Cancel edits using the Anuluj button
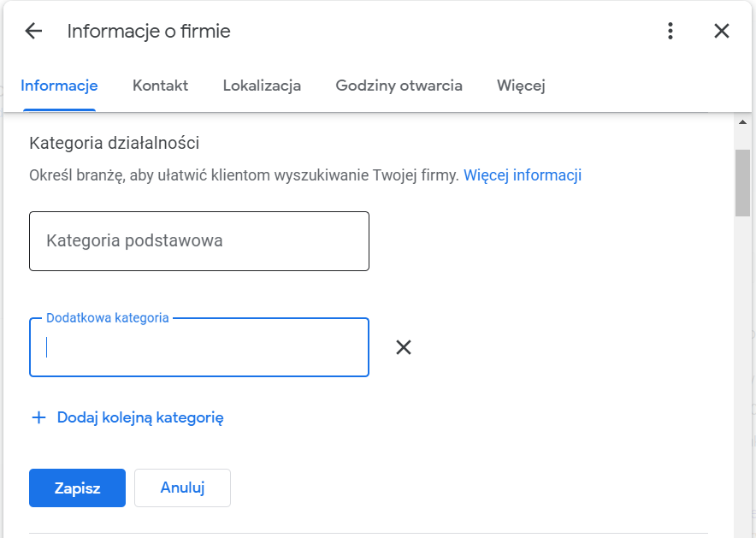756x538 pixels. point(182,488)
